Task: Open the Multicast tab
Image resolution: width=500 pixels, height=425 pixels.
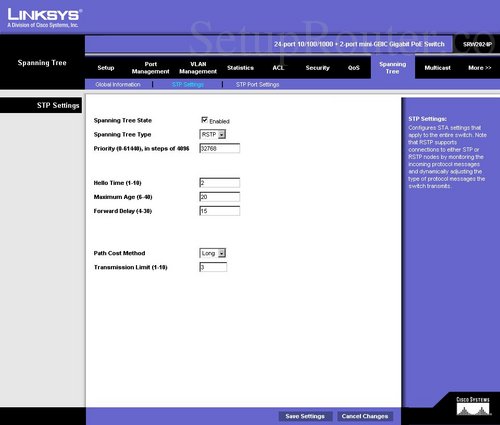Action: [437, 68]
